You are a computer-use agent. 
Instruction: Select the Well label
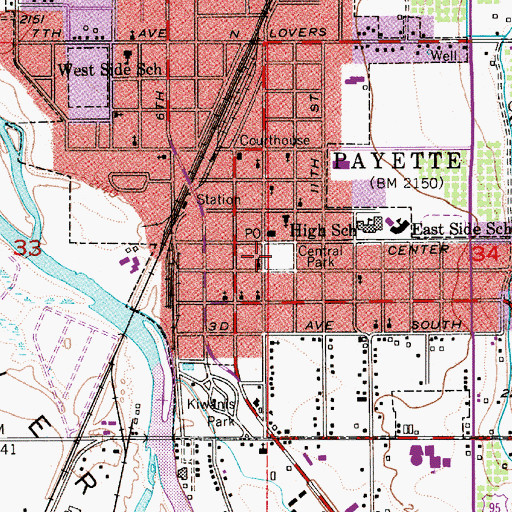coord(443,56)
